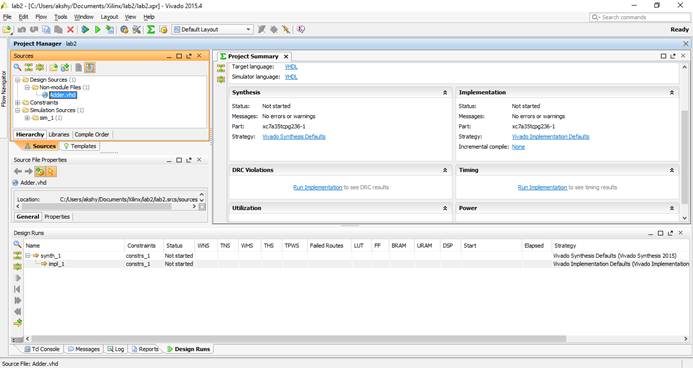Toggle the highlighted rightmost Sources toolbar button
Image resolution: width=693 pixels, height=368 pixels.
(90, 68)
